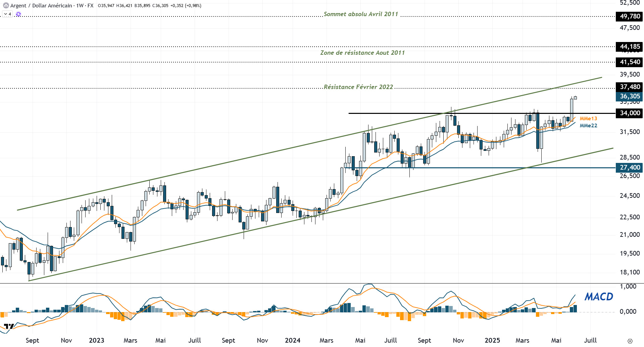The image size is (644, 347).
Task: Click the MMe13 moving average label
Action: point(588,119)
